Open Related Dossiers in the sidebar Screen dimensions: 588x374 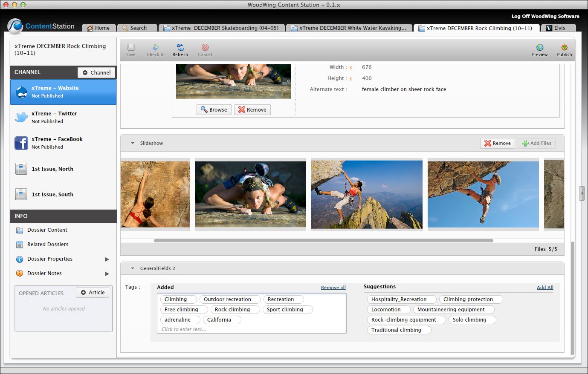coord(47,244)
